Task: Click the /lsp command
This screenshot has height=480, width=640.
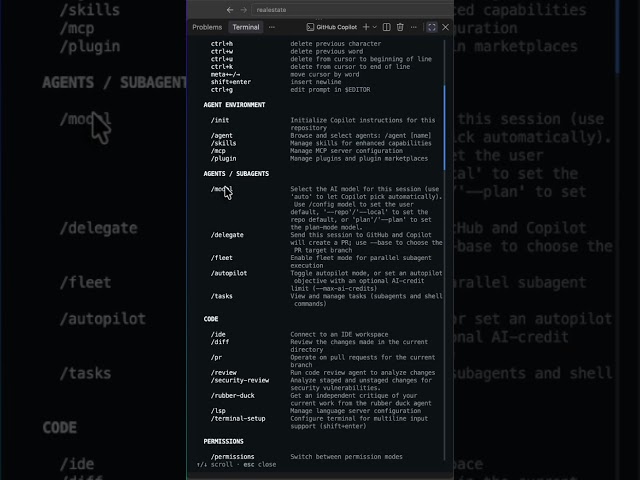Action: (218, 411)
